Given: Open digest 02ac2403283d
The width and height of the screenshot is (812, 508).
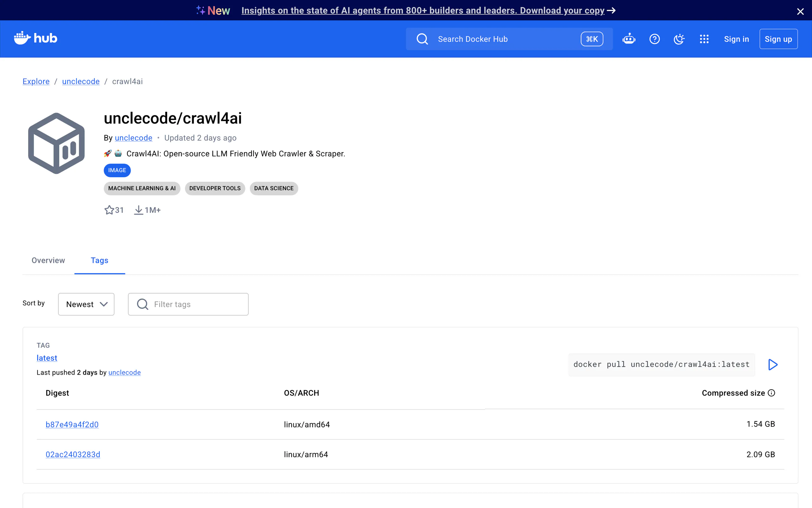Looking at the screenshot, I should [73, 454].
